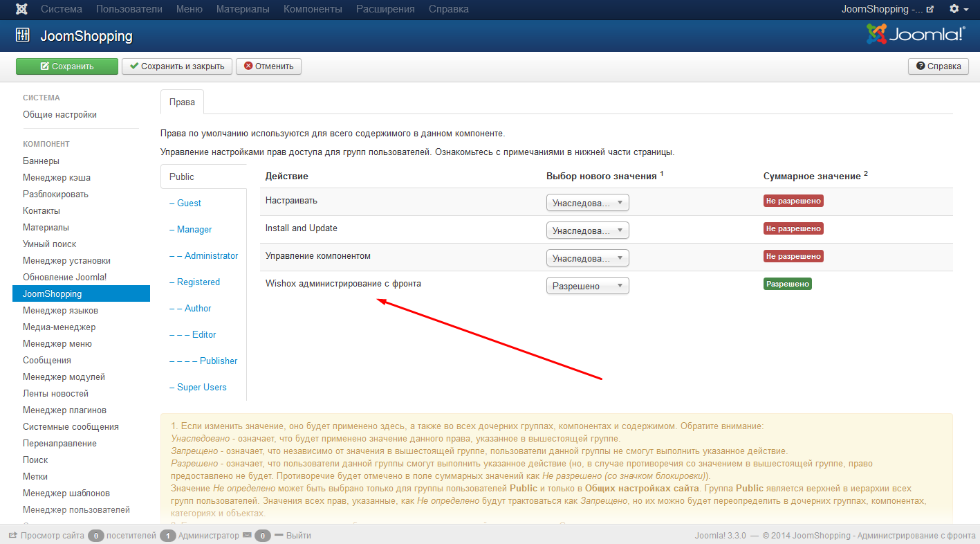
Task: Open Менеджер кэша in the sidebar
Action: [57, 178]
